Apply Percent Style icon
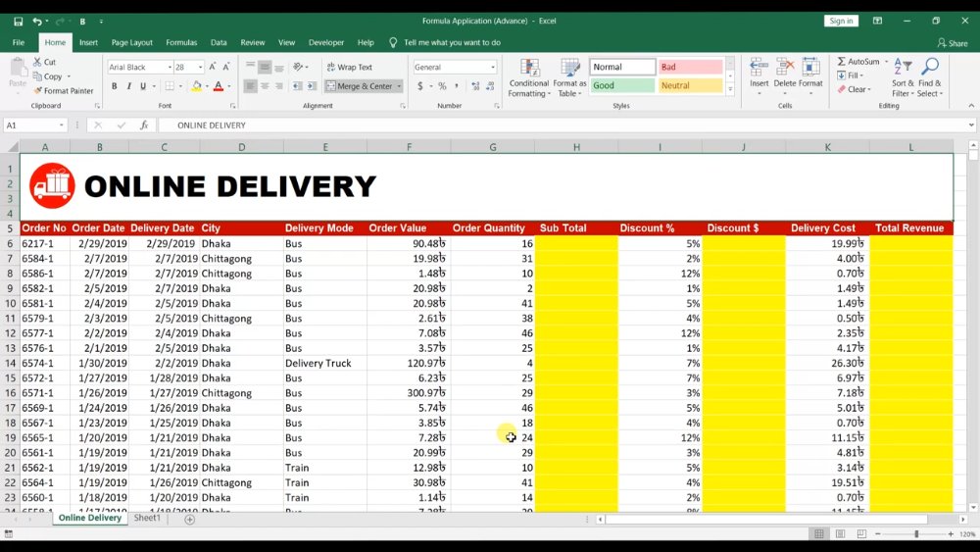The width and height of the screenshot is (980, 552). click(442, 86)
